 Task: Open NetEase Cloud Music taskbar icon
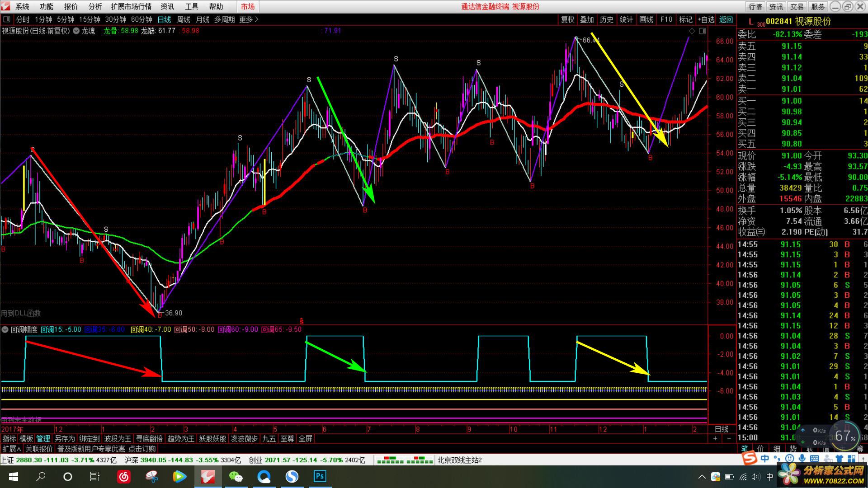coord(124,477)
